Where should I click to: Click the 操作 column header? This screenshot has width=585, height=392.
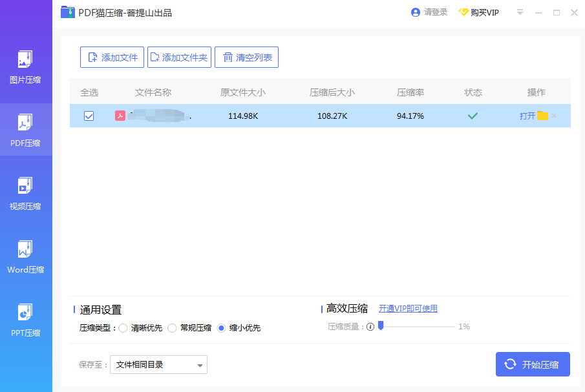click(536, 92)
